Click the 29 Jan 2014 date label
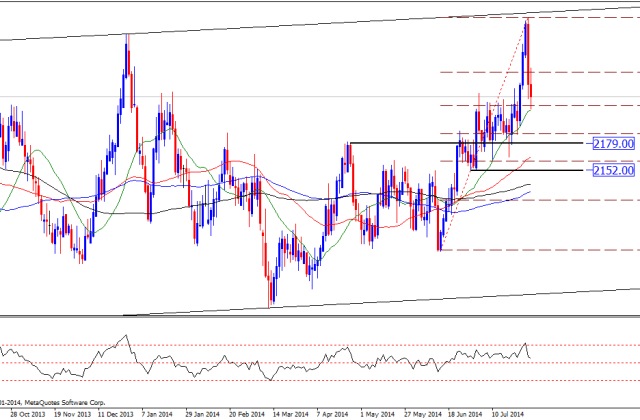 [x=202, y=414]
